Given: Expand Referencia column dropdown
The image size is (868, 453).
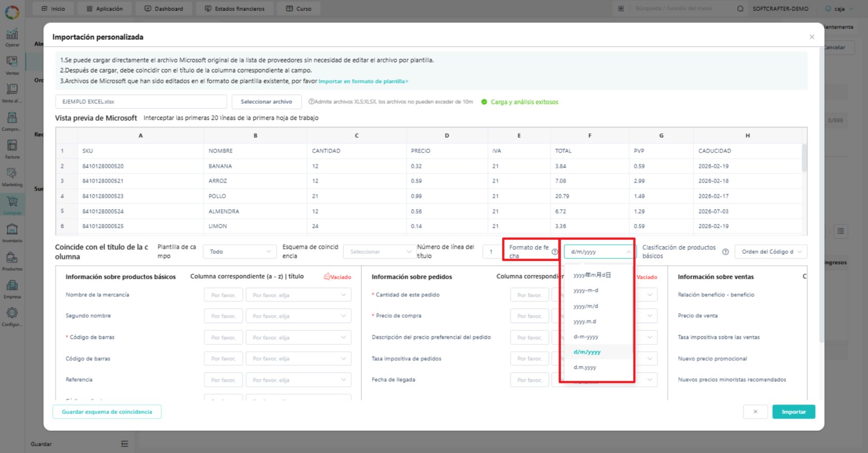Looking at the screenshot, I should click(x=299, y=380).
